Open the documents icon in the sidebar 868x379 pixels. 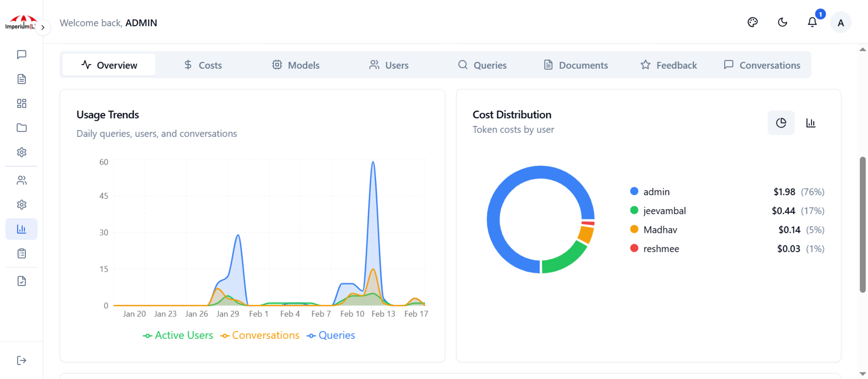(x=22, y=79)
